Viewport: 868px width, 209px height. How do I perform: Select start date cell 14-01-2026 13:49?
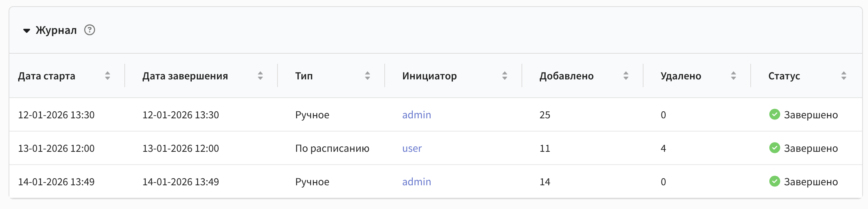click(x=57, y=182)
